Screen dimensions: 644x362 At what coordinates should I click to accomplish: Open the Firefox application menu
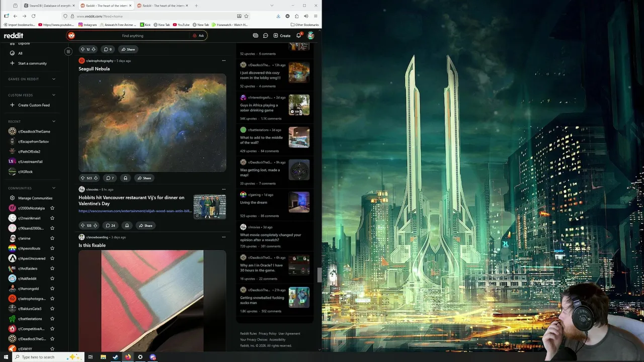coord(315,16)
